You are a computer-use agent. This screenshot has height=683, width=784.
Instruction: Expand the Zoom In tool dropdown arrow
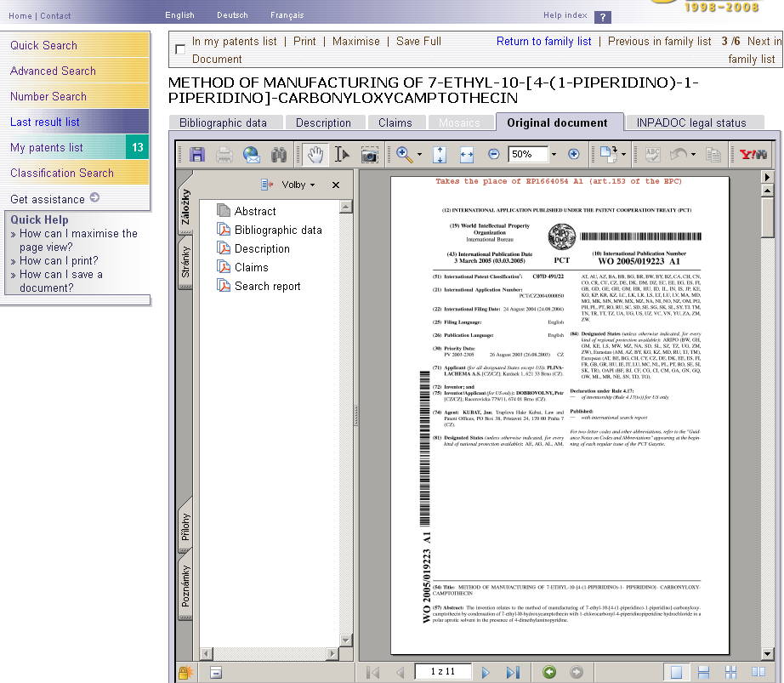pos(419,155)
